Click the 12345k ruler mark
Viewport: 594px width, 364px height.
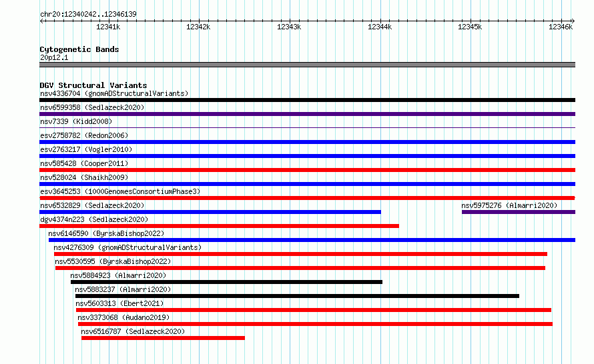(470, 27)
